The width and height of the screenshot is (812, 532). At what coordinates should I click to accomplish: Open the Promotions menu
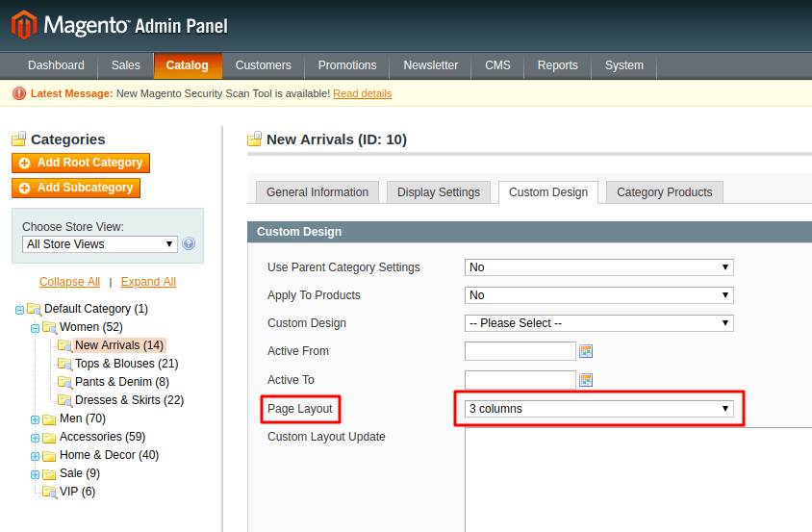click(x=347, y=65)
